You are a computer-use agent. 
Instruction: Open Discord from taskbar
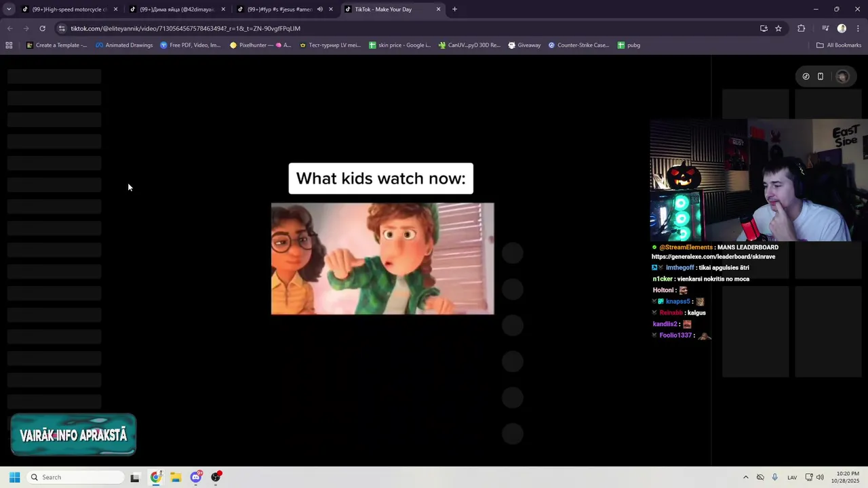(x=196, y=477)
